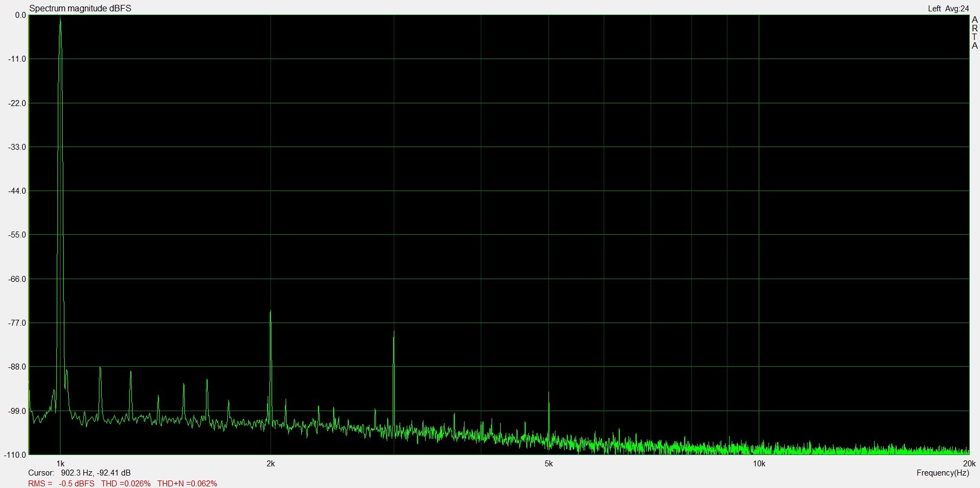Image resolution: width=980 pixels, height=488 pixels.
Task: Click the '1k' frequency axis label
Action: pyautogui.click(x=60, y=464)
